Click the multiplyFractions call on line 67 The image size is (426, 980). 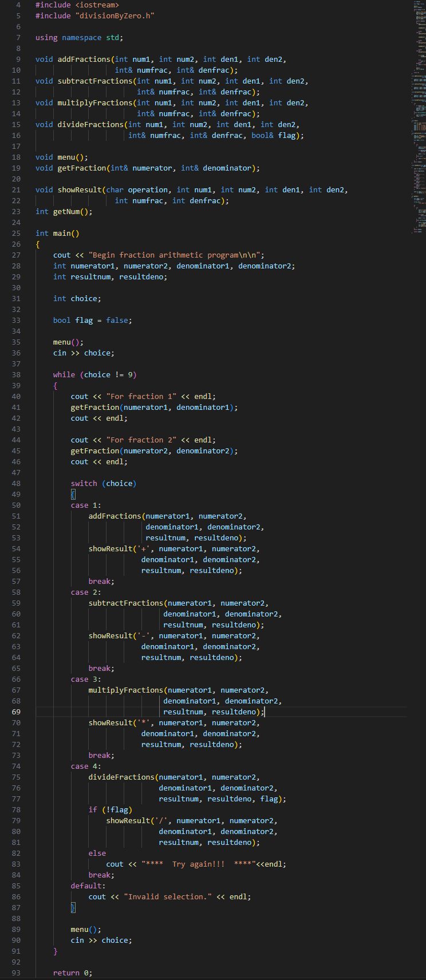(179, 690)
